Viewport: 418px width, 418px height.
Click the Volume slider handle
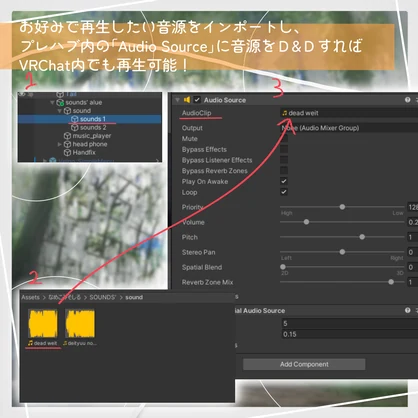(x=306, y=222)
